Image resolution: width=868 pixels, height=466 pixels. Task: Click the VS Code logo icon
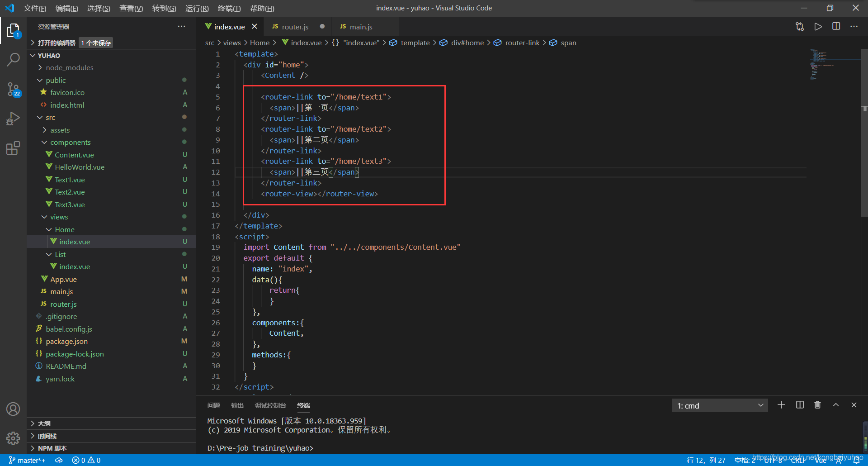(9, 8)
